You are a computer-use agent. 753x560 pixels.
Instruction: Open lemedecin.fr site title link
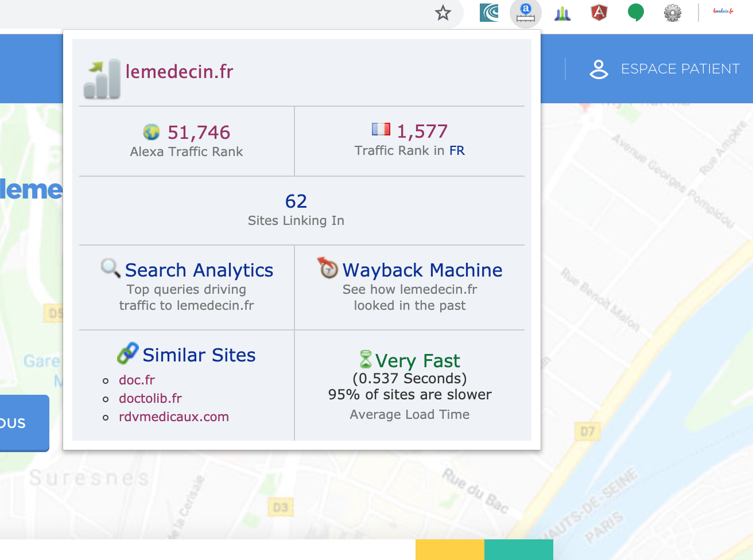179,72
